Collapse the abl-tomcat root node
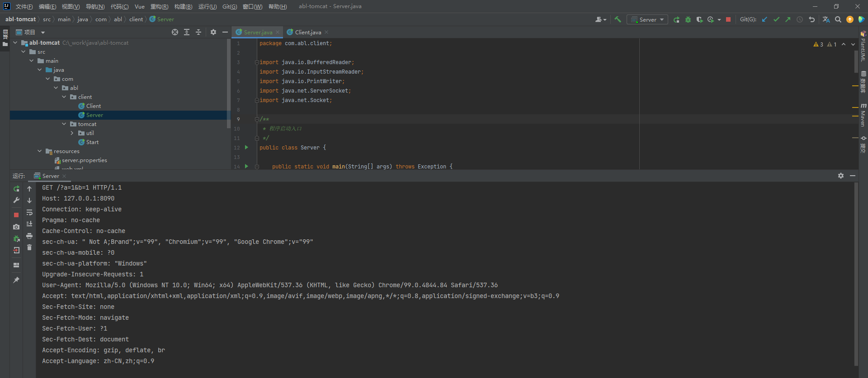 click(x=15, y=42)
